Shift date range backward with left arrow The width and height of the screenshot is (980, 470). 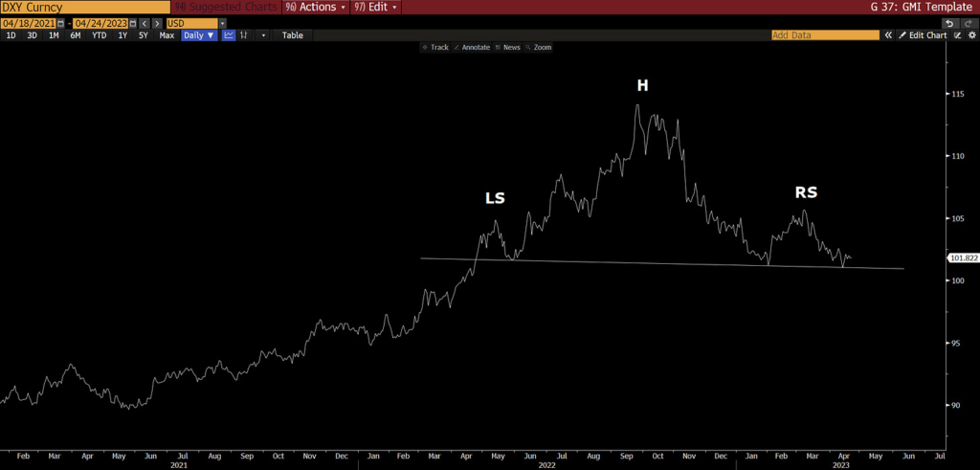[144, 22]
